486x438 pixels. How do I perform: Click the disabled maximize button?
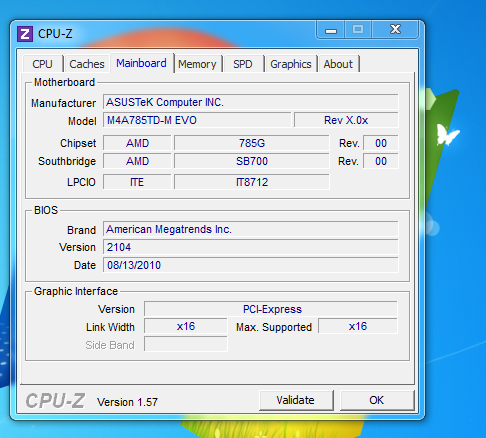point(358,30)
